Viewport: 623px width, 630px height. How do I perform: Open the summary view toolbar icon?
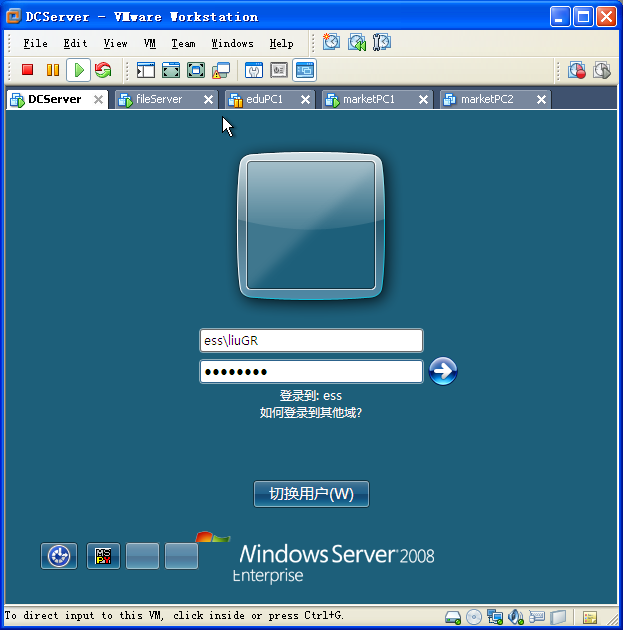click(x=253, y=70)
